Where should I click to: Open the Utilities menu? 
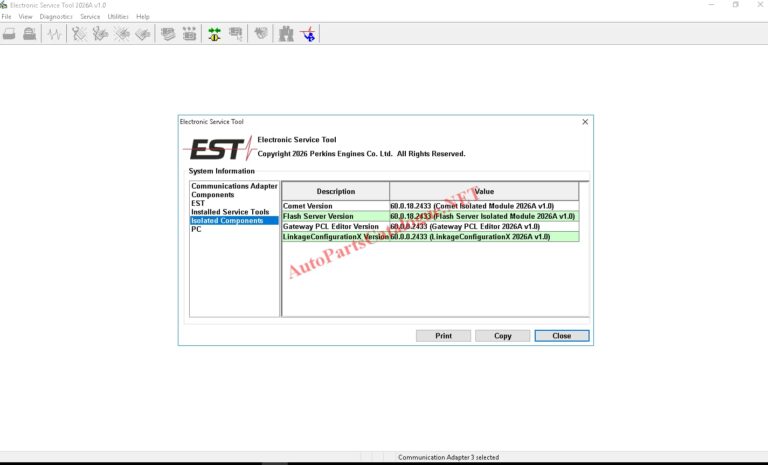118,16
